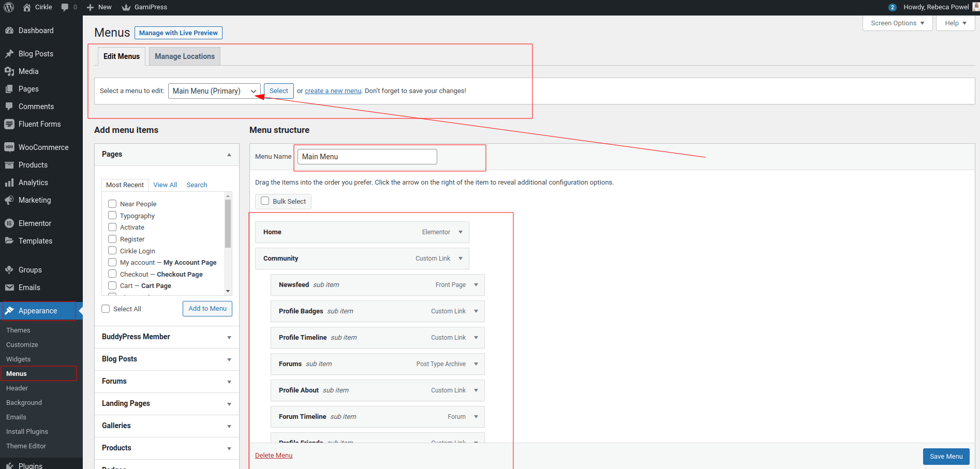Click the Media sidebar icon

click(x=9, y=71)
